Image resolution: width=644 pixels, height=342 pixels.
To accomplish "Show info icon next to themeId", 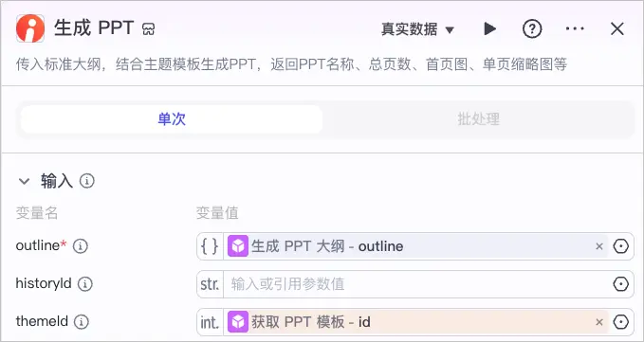I will 82,321.
